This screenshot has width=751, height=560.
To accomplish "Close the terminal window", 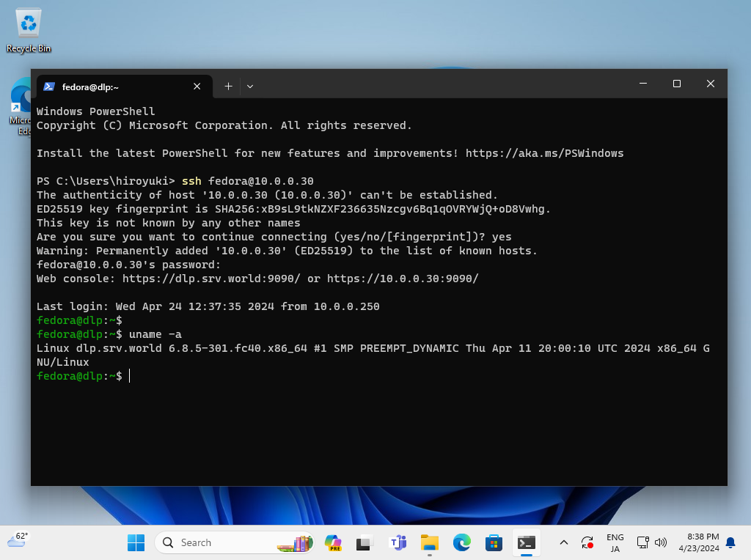I will (x=710, y=84).
